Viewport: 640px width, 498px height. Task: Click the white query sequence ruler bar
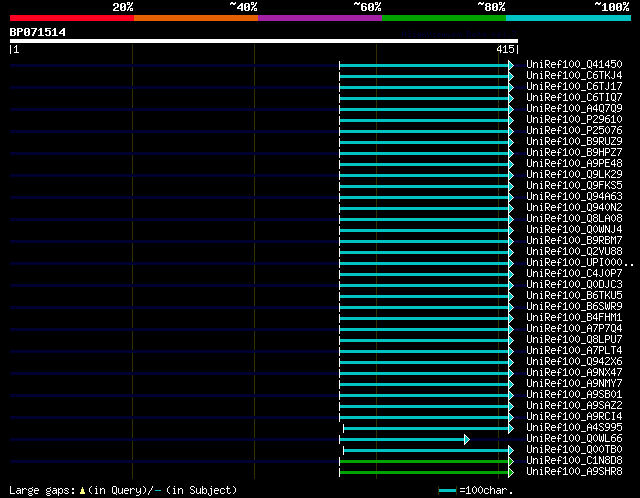click(264, 41)
